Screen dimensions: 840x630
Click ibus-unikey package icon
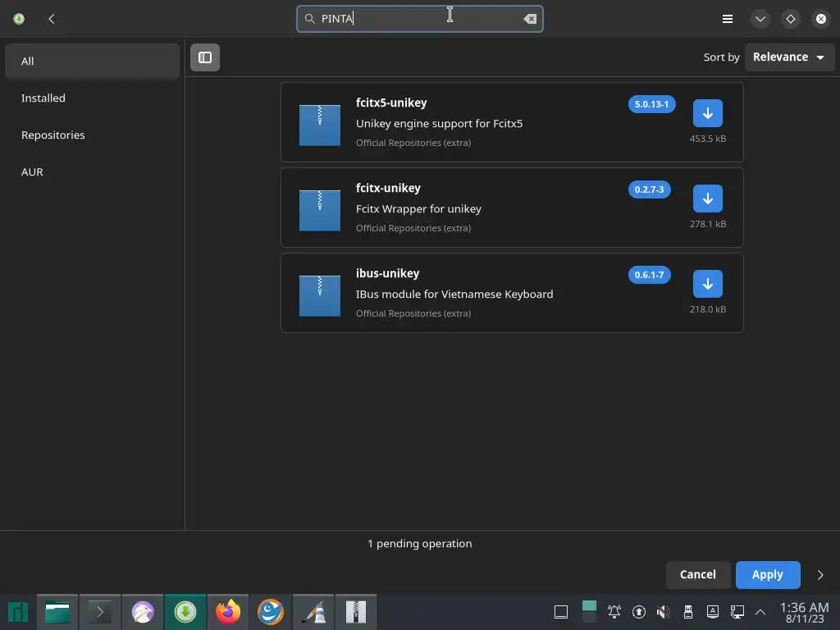(x=319, y=295)
